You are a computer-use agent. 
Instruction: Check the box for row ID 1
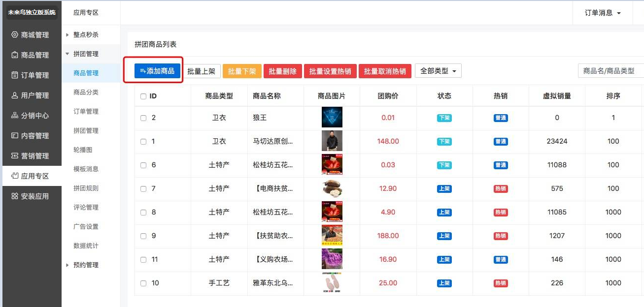tap(143, 142)
